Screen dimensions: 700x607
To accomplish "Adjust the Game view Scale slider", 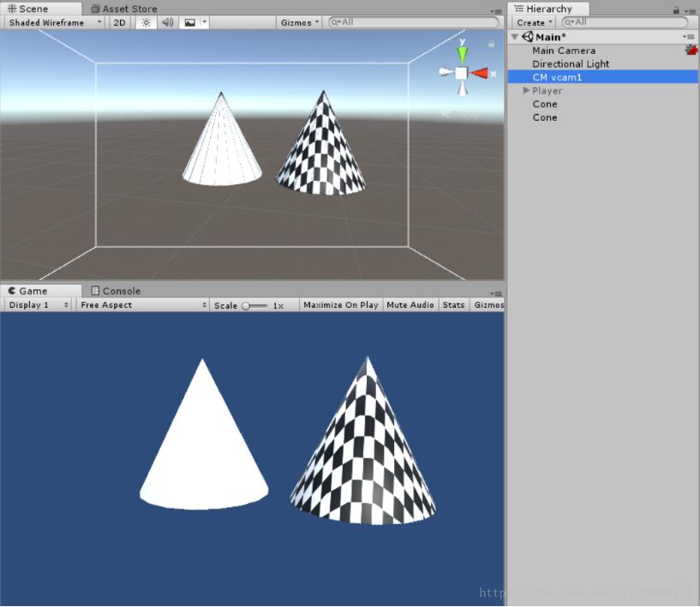I will (x=254, y=306).
